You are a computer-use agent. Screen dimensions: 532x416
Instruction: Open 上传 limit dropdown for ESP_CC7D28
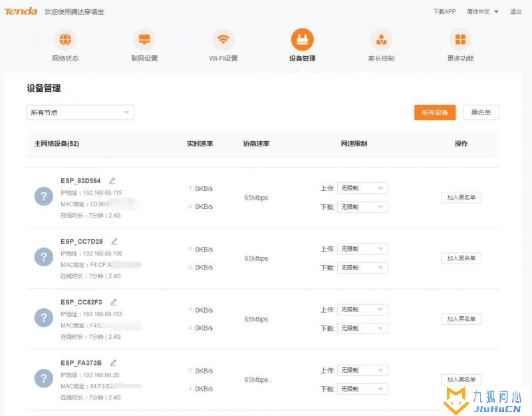(x=362, y=249)
